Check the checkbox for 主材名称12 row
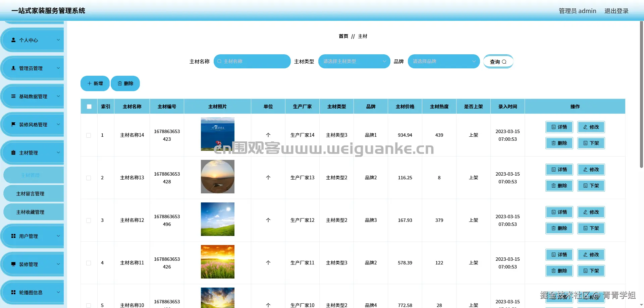The width and height of the screenshot is (644, 308). click(x=89, y=220)
